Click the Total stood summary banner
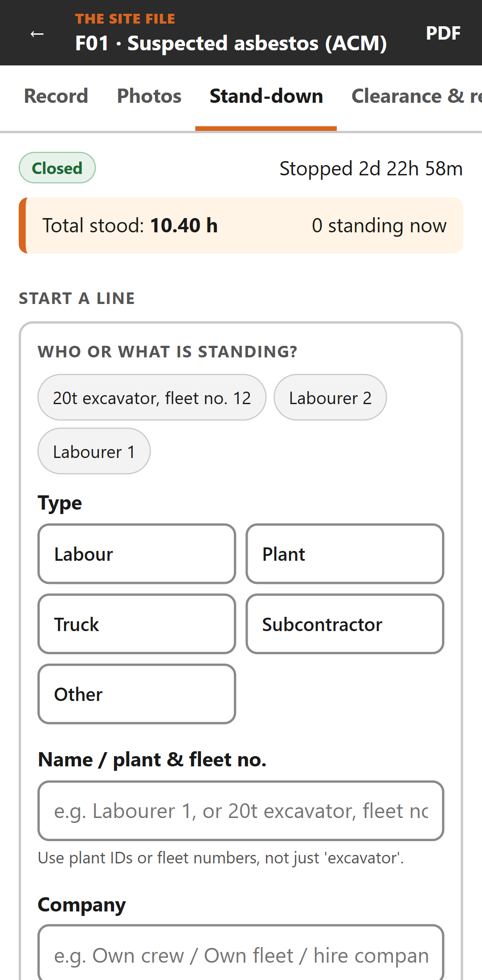Image resolution: width=482 pixels, height=980 pixels. tap(241, 226)
